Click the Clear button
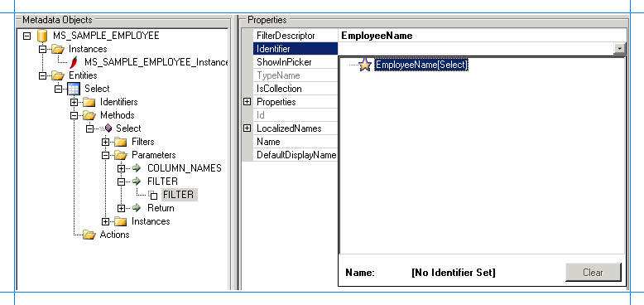This screenshot has height=305, width=644. pyautogui.click(x=593, y=272)
